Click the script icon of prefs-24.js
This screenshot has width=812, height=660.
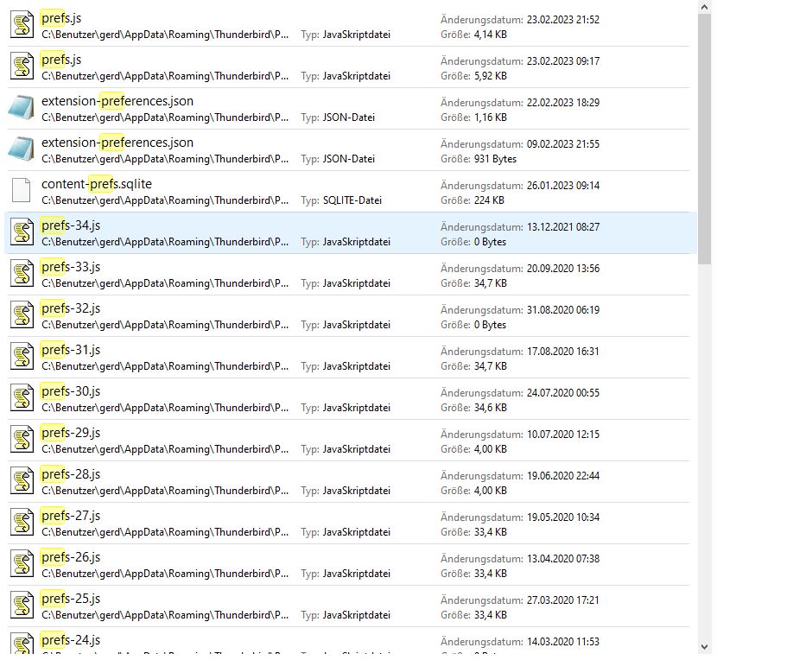click(22, 644)
